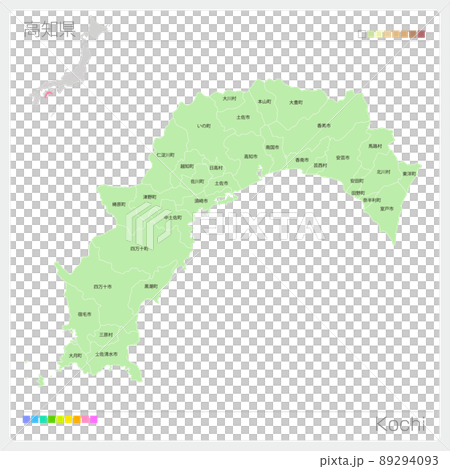450x469 pixels.
Task: Click the 高知県 title text
Action: pyautogui.click(x=50, y=30)
